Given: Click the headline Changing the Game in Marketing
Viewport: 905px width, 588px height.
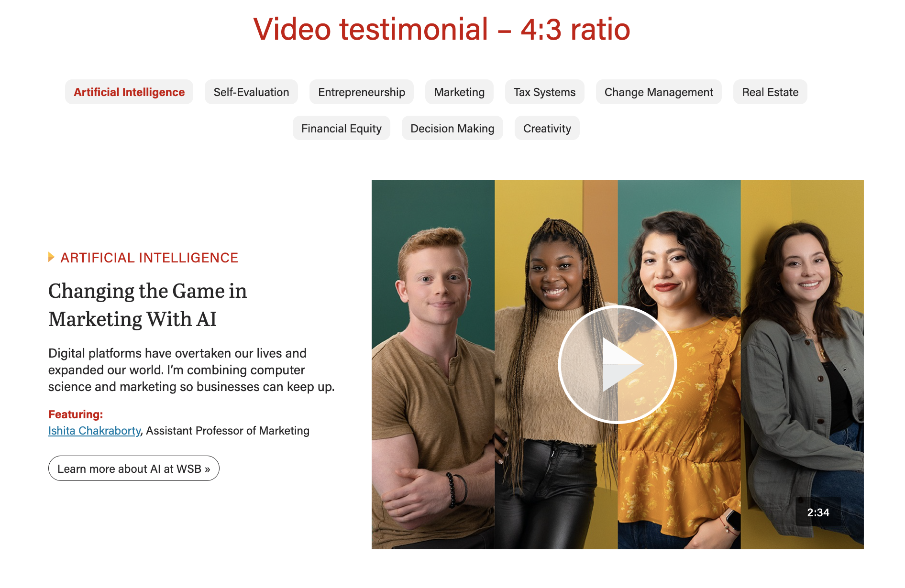Looking at the screenshot, I should [148, 305].
